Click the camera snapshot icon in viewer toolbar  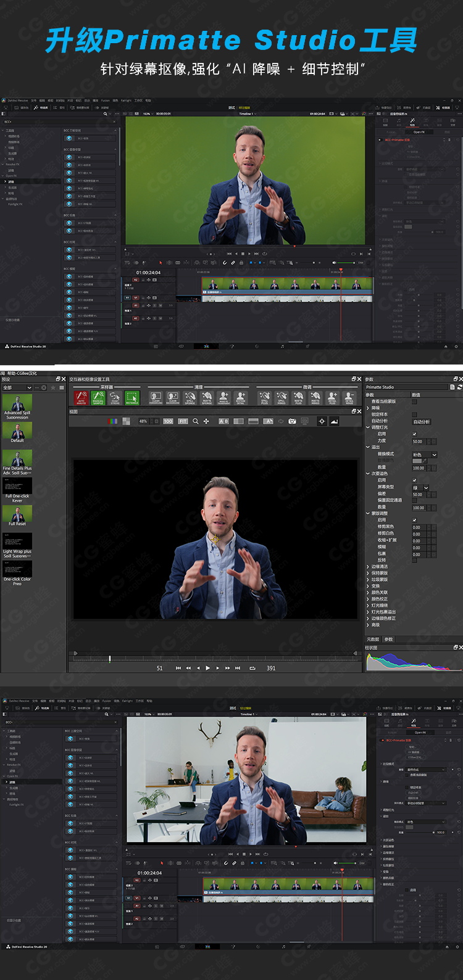pos(293,421)
